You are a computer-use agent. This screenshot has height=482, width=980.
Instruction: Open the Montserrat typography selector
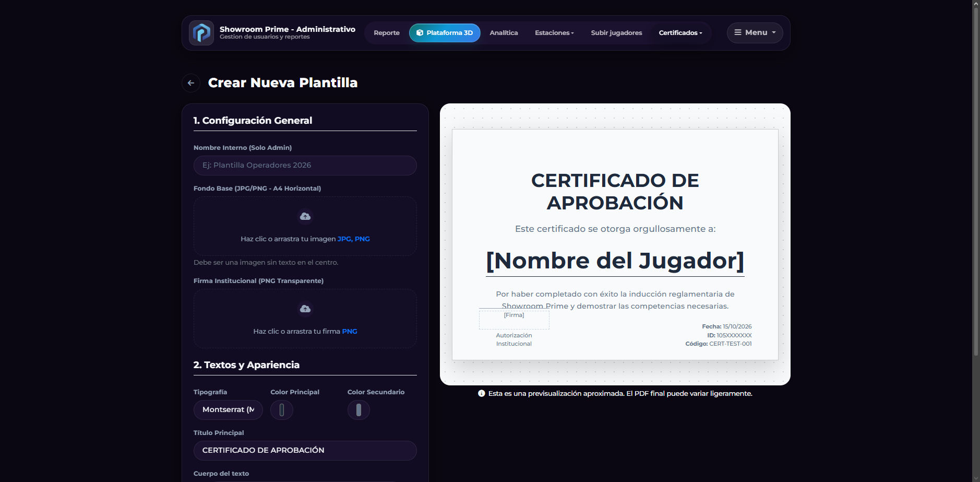tap(228, 410)
